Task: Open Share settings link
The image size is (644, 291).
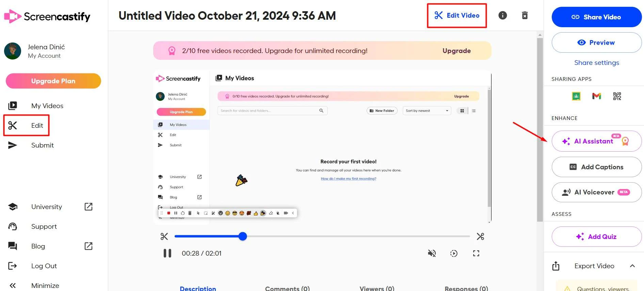Action: pyautogui.click(x=597, y=63)
